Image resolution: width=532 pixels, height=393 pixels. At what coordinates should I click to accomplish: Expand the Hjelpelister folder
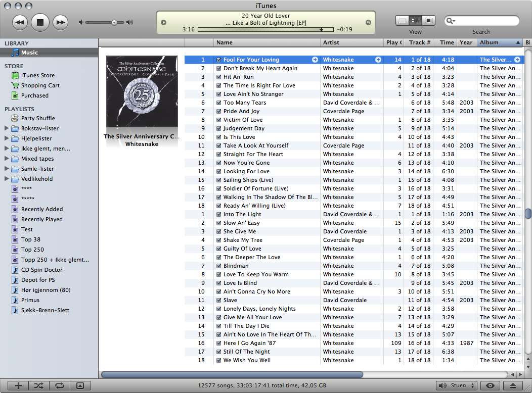[x=7, y=138]
